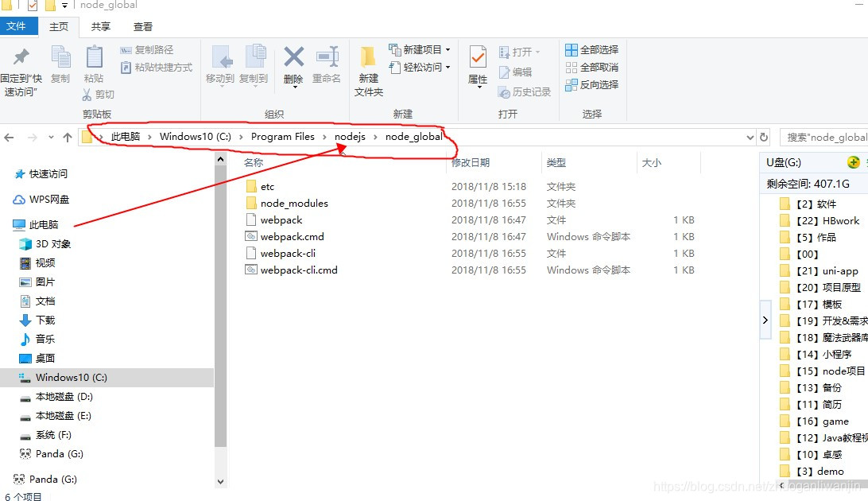
Task: Open 系统 (F:) drive
Action: coord(46,434)
